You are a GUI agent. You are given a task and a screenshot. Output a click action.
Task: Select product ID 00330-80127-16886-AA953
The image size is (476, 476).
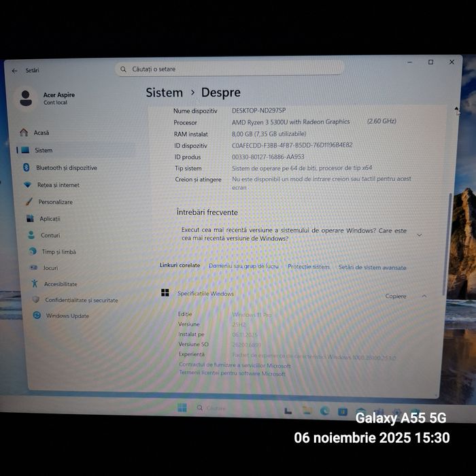pos(268,157)
